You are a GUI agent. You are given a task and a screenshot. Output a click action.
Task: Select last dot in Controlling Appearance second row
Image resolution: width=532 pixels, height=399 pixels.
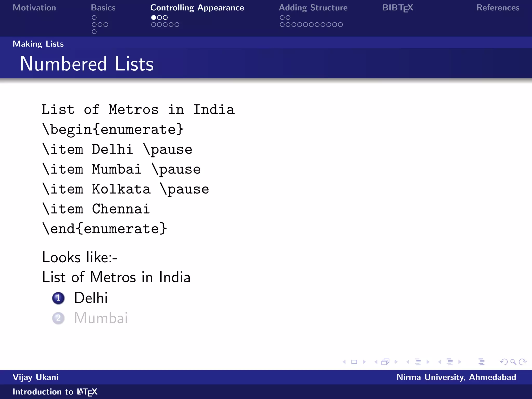click(x=177, y=25)
